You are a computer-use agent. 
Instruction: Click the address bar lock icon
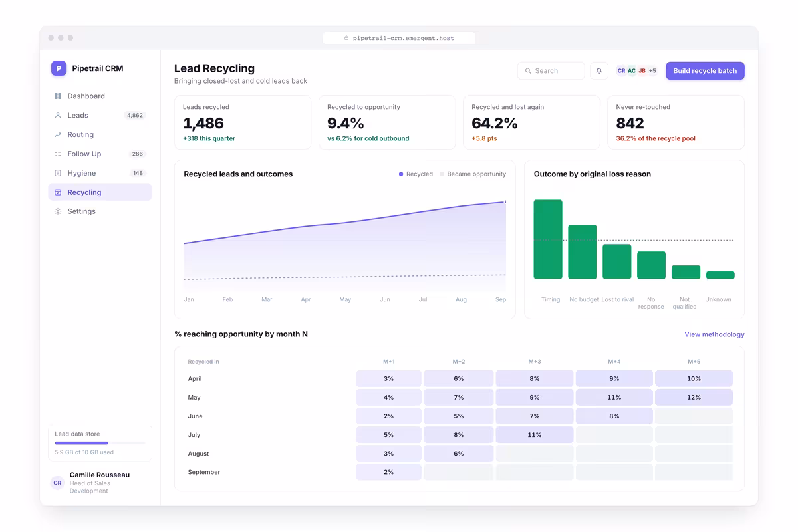[x=346, y=38]
